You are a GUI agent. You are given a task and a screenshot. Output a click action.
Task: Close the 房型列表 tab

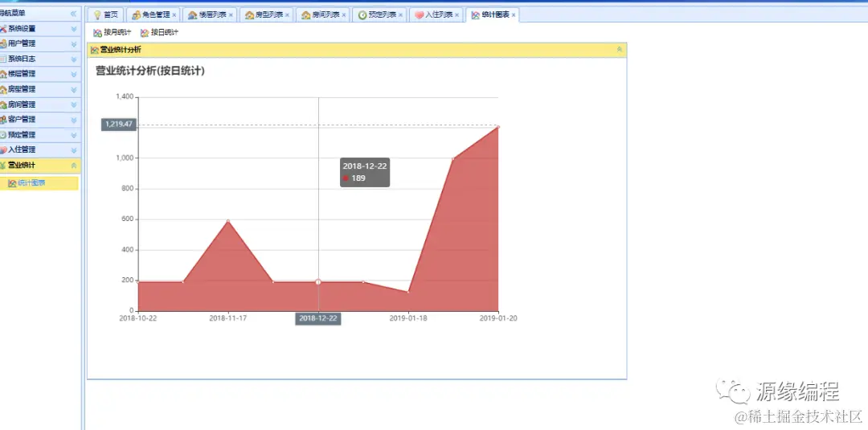click(287, 15)
